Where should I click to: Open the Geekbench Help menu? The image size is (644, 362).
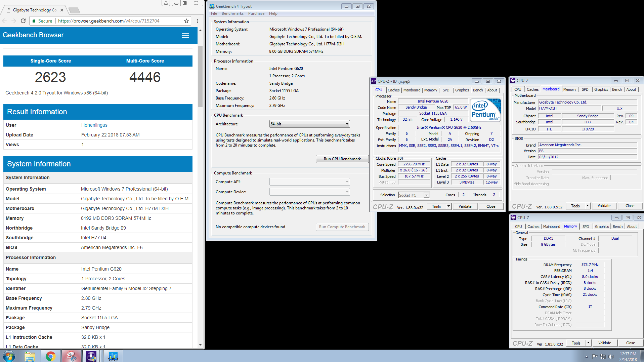[x=273, y=13]
